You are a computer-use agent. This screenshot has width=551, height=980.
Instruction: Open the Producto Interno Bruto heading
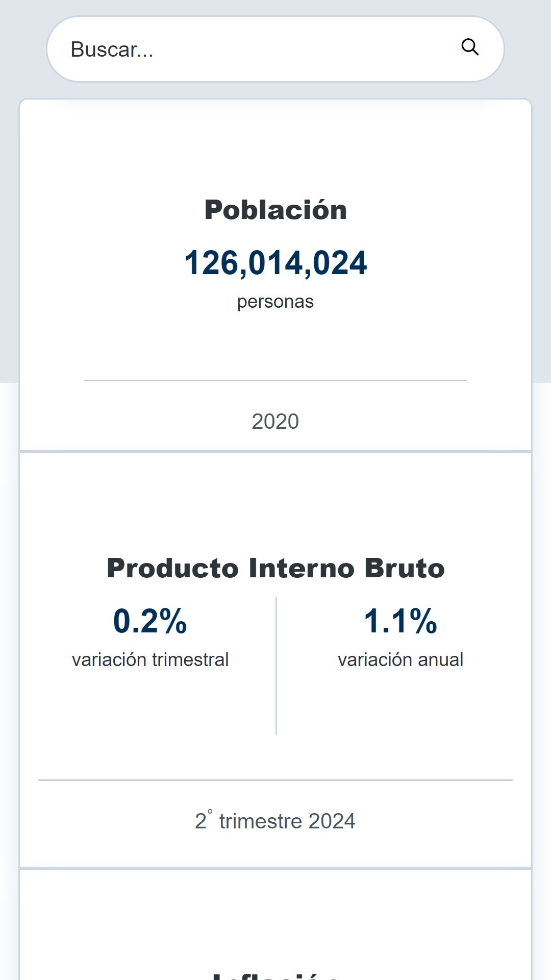point(275,568)
